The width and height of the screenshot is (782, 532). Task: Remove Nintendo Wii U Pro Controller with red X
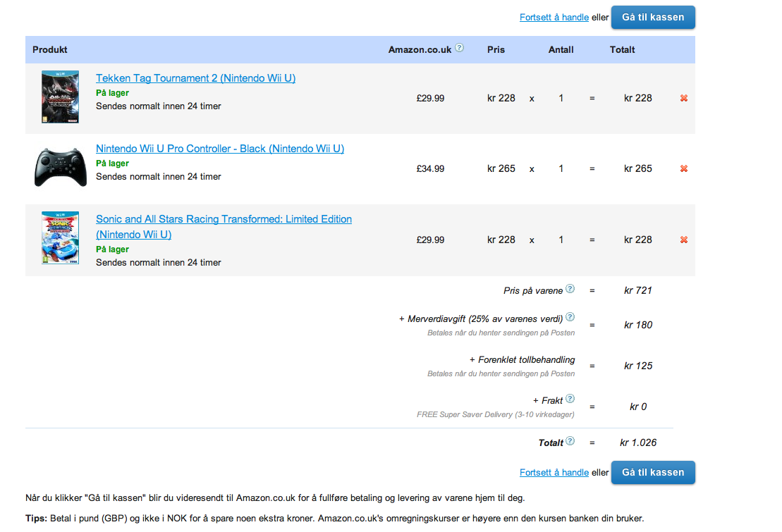click(x=684, y=168)
